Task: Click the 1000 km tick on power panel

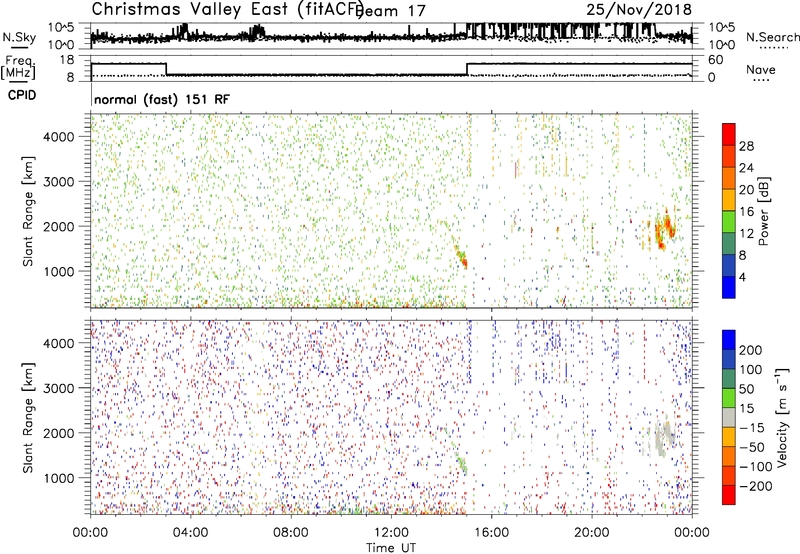Action: tap(59, 271)
